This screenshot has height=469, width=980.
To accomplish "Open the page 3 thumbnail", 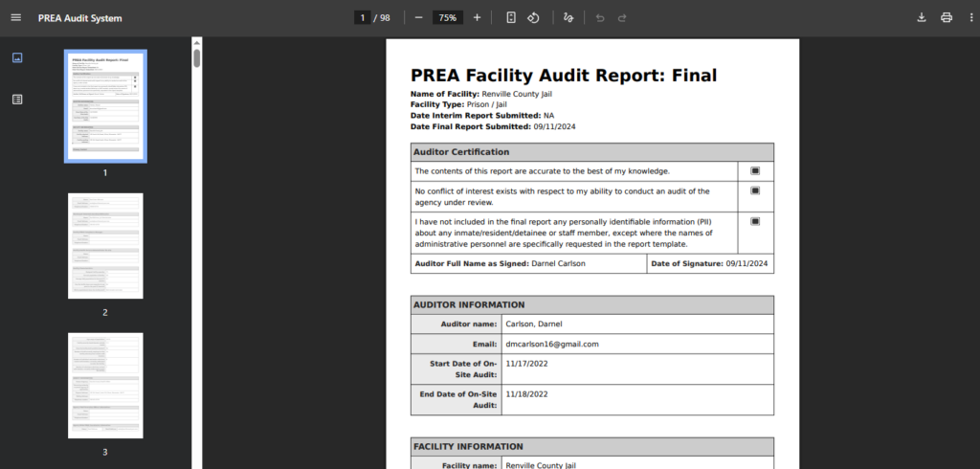I will 105,385.
